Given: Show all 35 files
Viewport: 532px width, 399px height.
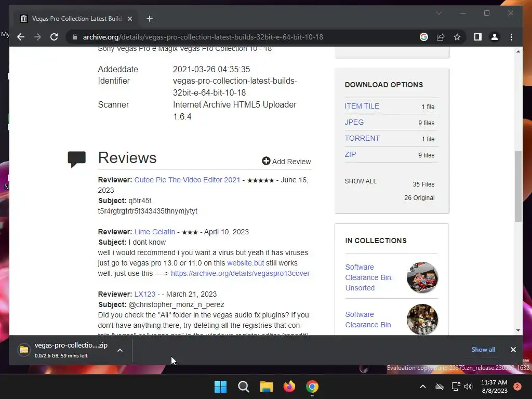Looking at the screenshot, I should [361, 181].
